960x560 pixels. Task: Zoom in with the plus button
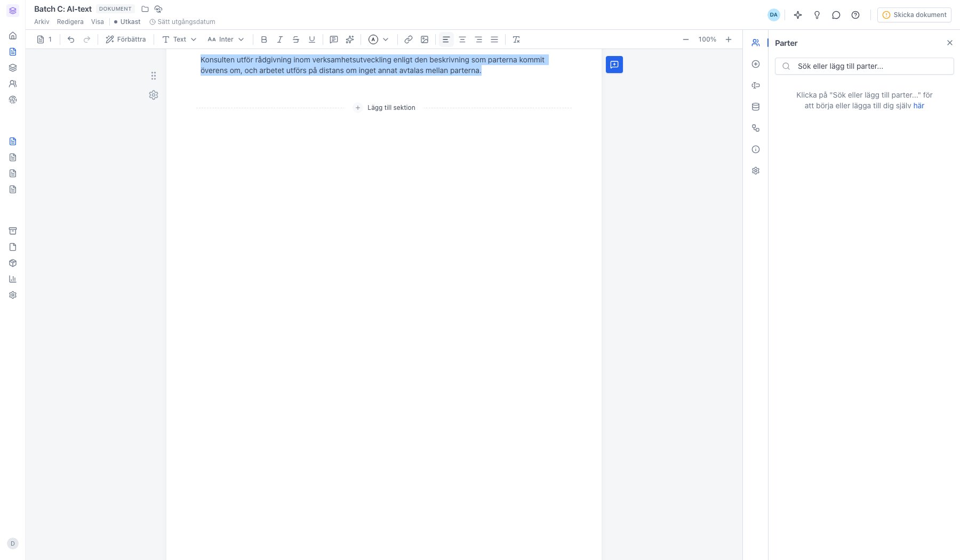click(729, 39)
